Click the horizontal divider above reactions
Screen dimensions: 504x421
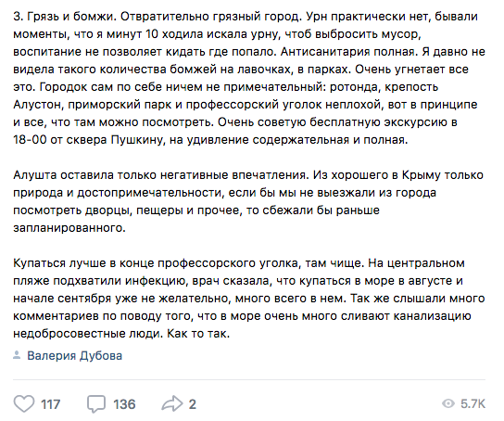tap(249, 380)
